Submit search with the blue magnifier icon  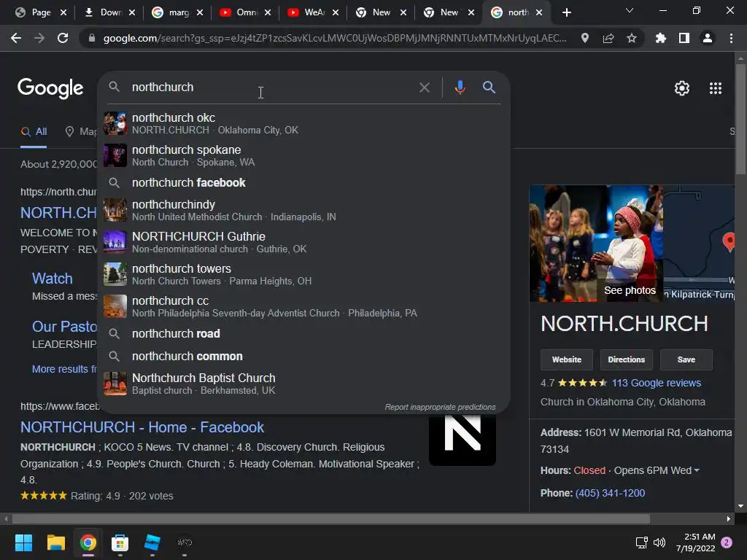[489, 87]
